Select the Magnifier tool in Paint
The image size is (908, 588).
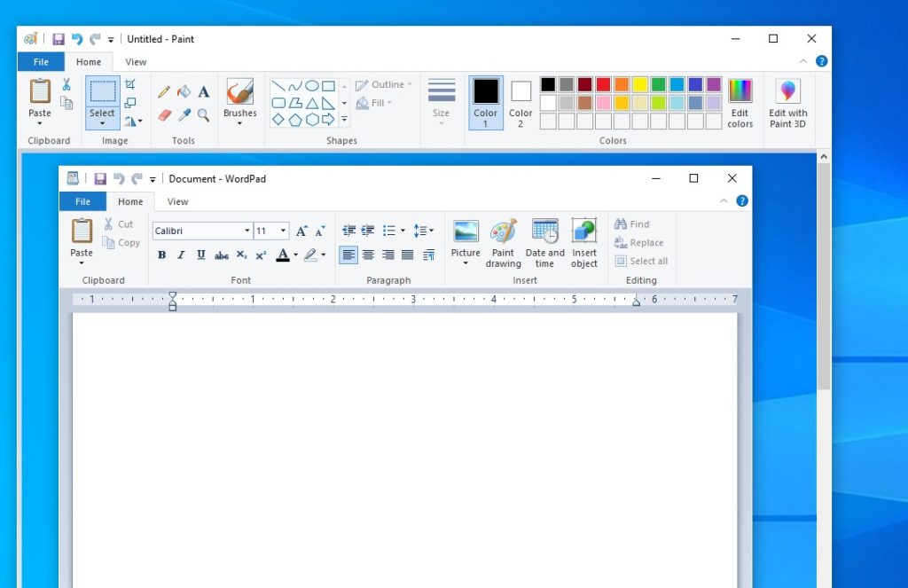tap(205, 114)
